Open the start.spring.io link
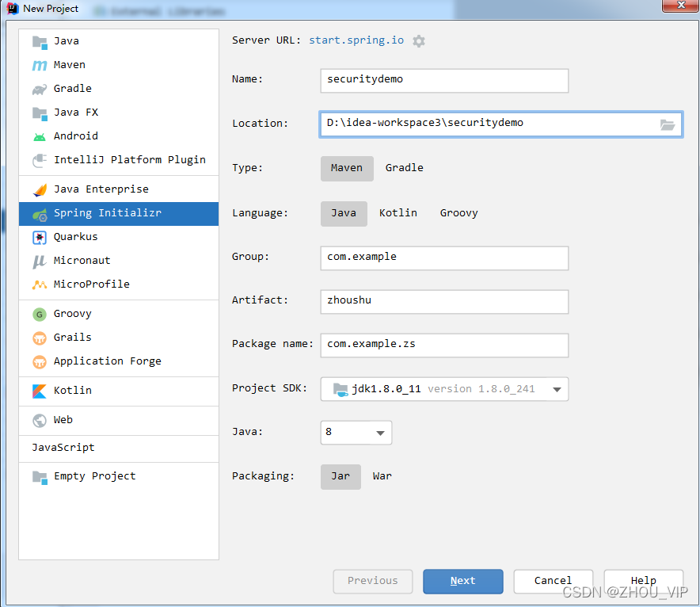The height and width of the screenshot is (607, 700). tap(356, 40)
